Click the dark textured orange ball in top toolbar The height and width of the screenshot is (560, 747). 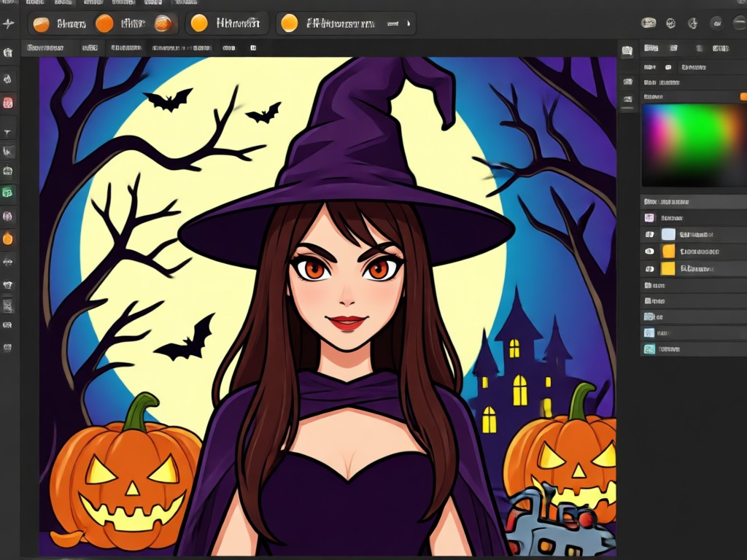tap(163, 23)
